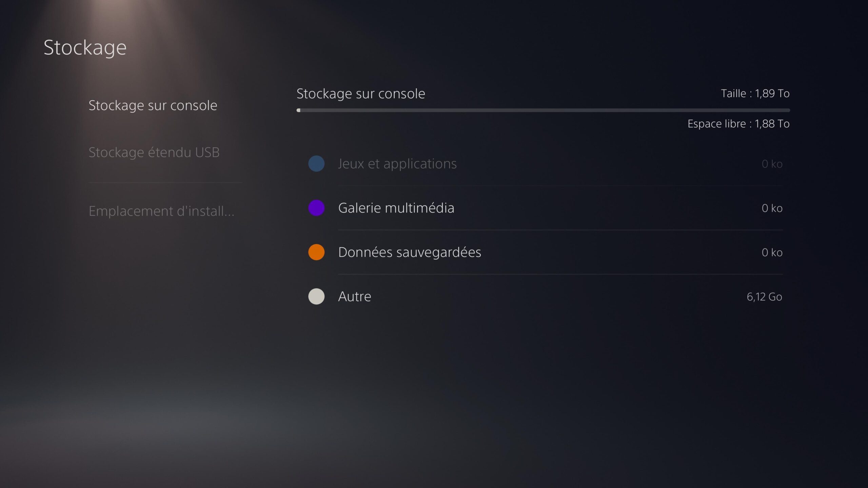Select Stockage sur console in left menu

click(x=153, y=105)
